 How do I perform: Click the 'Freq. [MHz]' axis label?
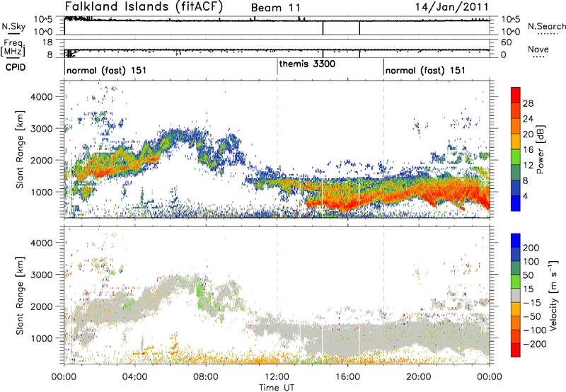[13, 47]
